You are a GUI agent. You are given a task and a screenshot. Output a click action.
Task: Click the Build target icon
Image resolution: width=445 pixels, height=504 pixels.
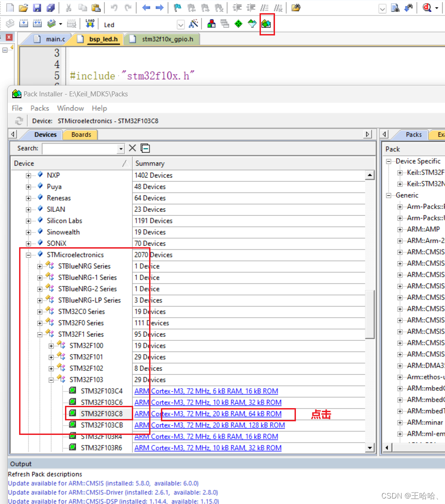pos(24,23)
